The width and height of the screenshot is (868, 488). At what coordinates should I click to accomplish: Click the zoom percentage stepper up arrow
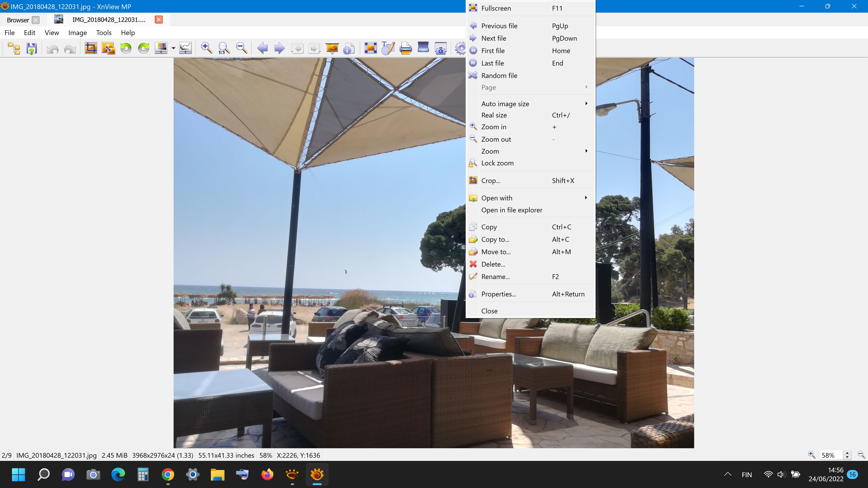click(x=847, y=453)
